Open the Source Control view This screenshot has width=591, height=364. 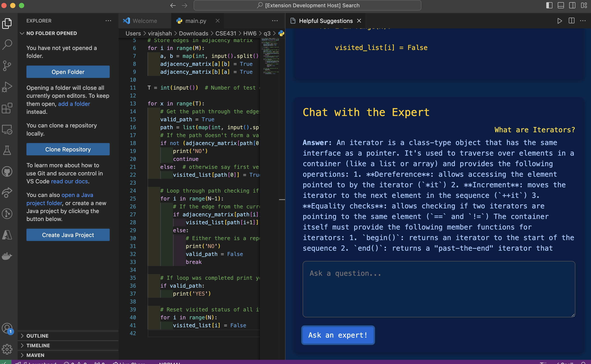pos(7,66)
